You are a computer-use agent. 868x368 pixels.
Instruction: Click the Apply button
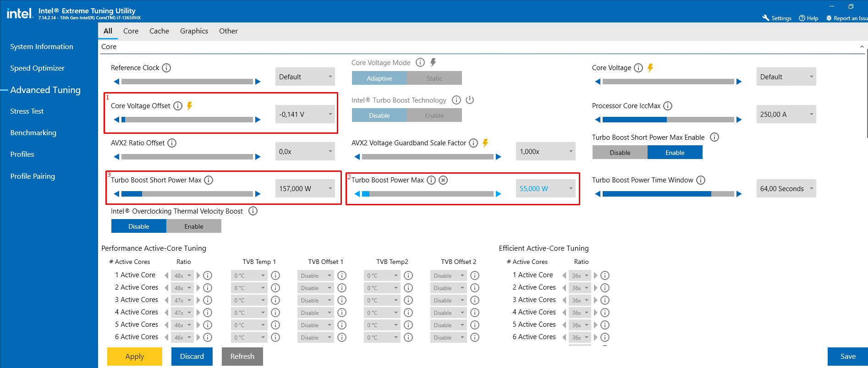(x=135, y=356)
